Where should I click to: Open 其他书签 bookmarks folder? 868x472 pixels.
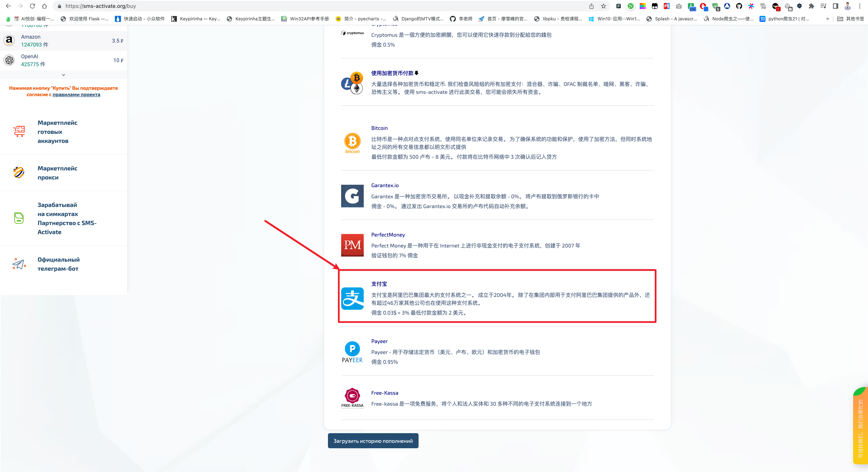851,19
